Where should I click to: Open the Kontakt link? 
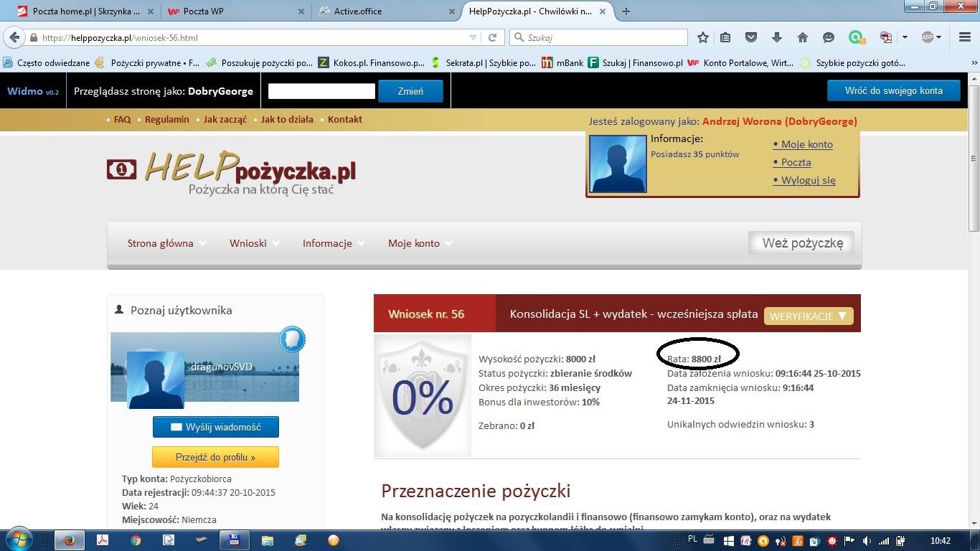[x=344, y=120]
